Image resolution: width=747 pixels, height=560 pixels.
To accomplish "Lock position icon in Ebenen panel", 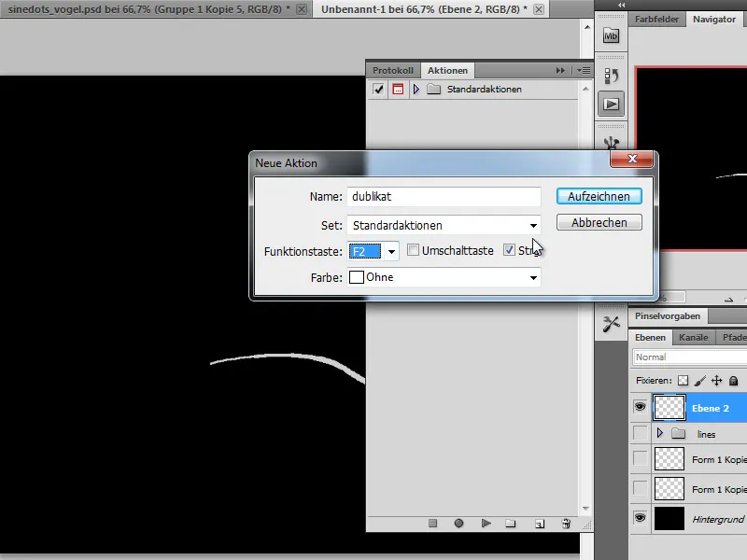I will pyautogui.click(x=716, y=381).
